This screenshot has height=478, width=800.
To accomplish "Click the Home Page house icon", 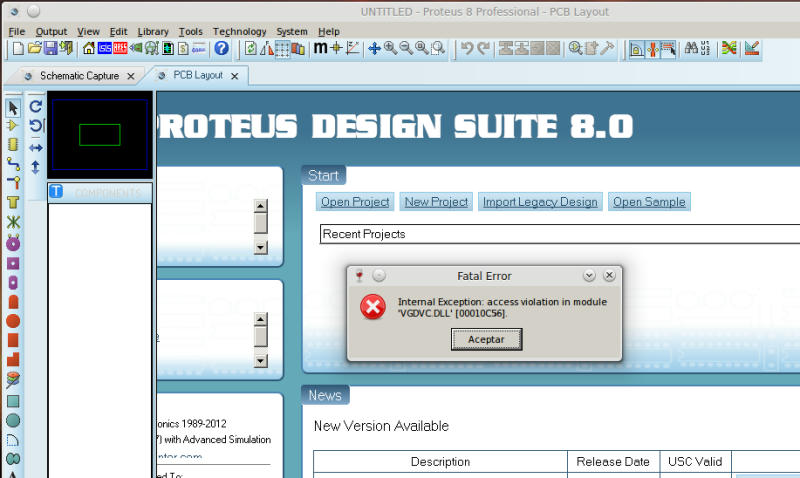I will [x=89, y=48].
